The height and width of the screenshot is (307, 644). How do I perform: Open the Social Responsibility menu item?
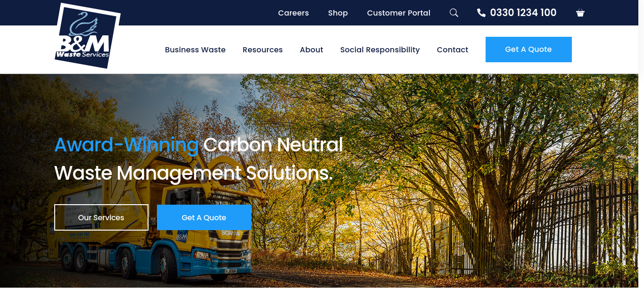(380, 50)
